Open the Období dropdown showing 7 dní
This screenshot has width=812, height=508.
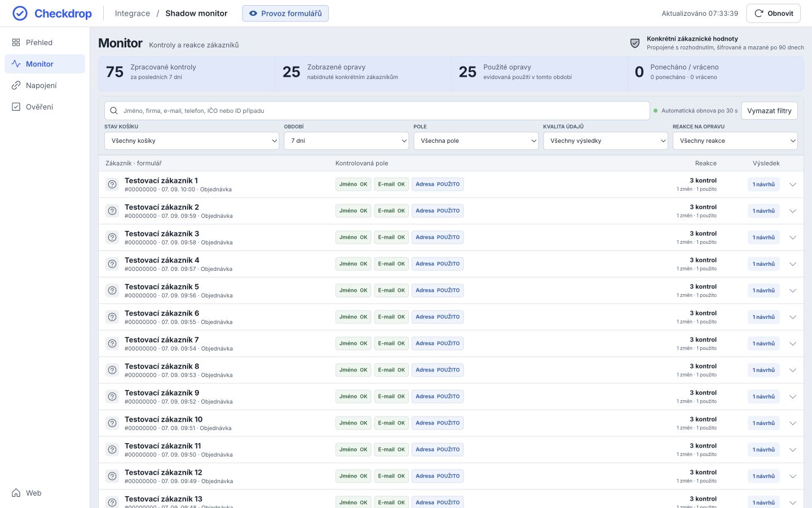pyautogui.click(x=346, y=141)
